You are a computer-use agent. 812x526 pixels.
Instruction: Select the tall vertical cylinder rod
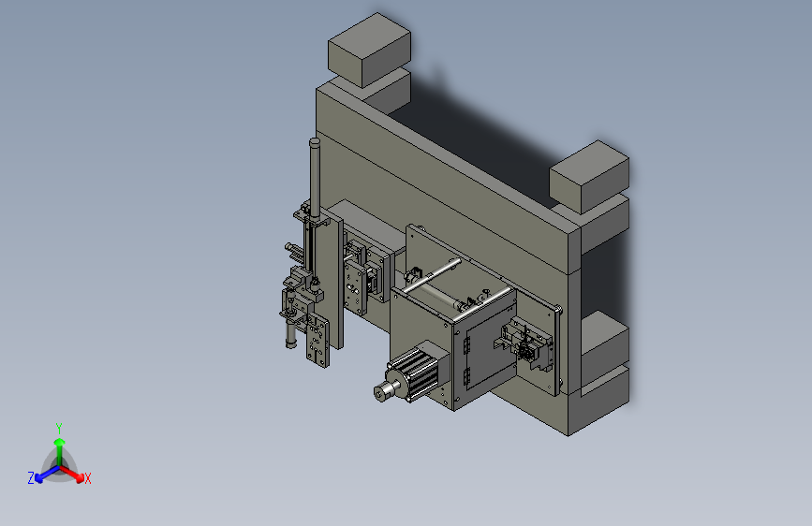(x=315, y=178)
